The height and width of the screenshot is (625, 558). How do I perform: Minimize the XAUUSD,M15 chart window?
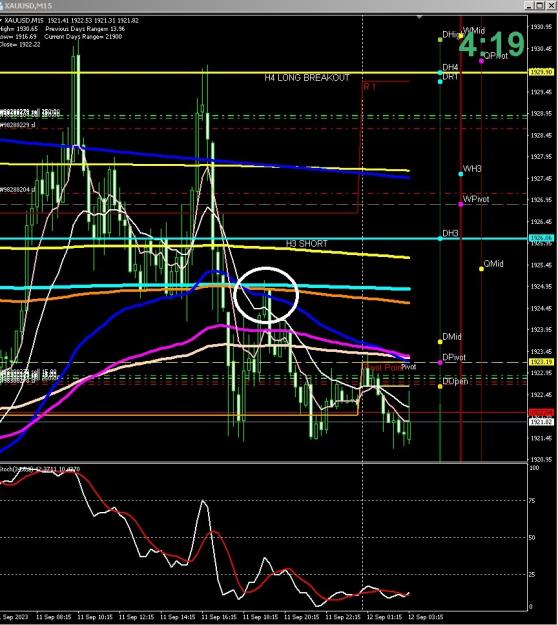coord(529,6)
